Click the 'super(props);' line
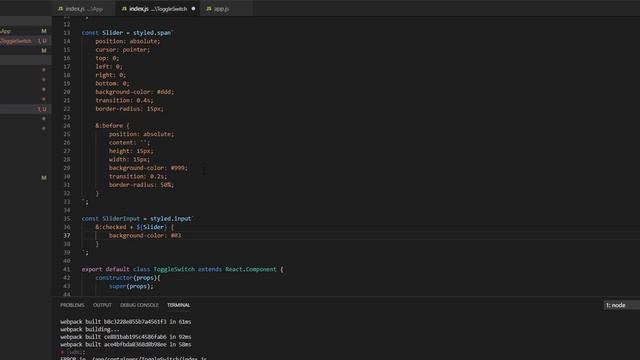The width and height of the screenshot is (640, 360). pyautogui.click(x=131, y=286)
